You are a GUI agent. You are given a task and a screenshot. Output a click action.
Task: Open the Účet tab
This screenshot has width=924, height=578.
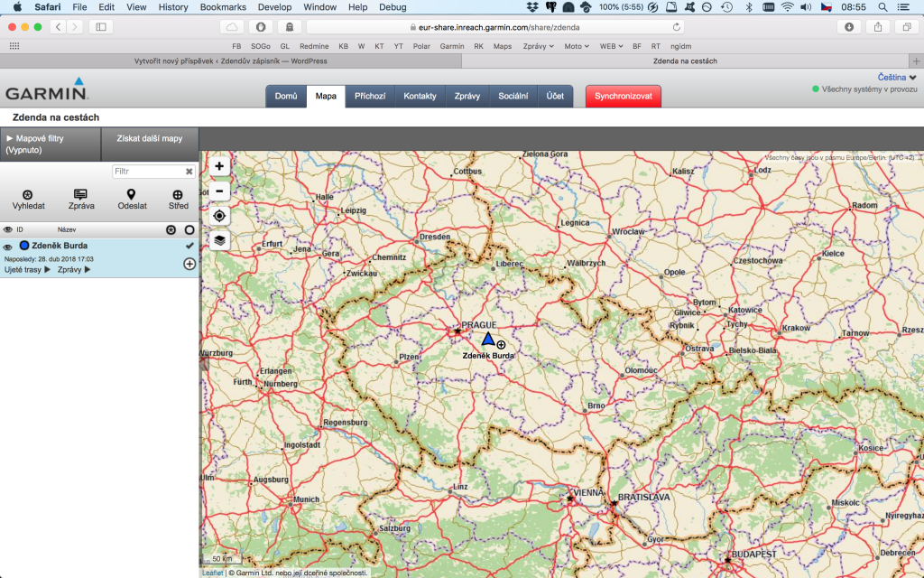coord(555,96)
